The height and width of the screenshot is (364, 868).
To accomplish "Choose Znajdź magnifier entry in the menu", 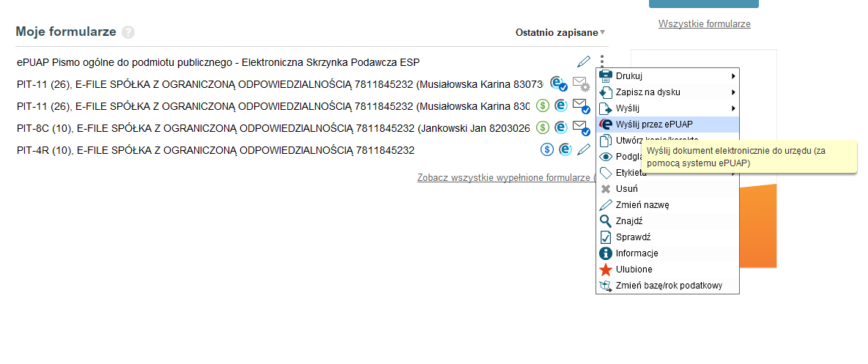I will (667, 221).
